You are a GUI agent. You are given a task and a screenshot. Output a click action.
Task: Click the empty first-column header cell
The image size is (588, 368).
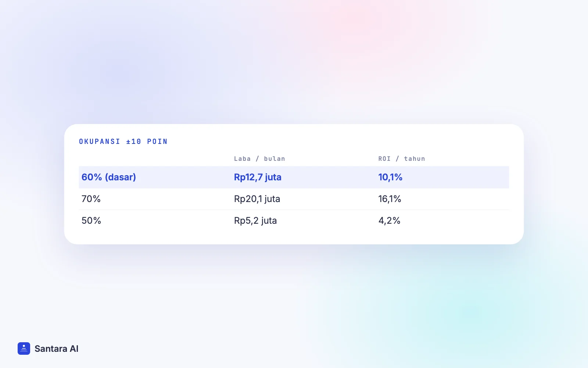[155, 159]
